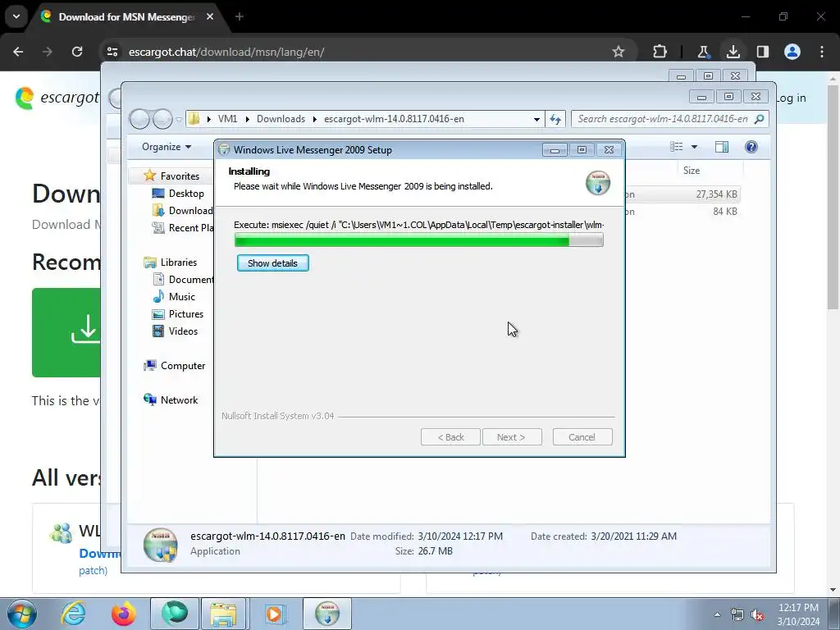Image resolution: width=840 pixels, height=630 pixels.
Task: Open Chrome Labs flask icon
Action: pyautogui.click(x=703, y=52)
